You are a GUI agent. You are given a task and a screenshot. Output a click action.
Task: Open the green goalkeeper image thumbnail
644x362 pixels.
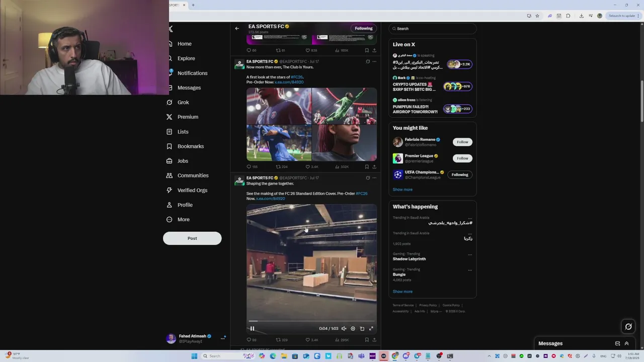tap(345, 106)
